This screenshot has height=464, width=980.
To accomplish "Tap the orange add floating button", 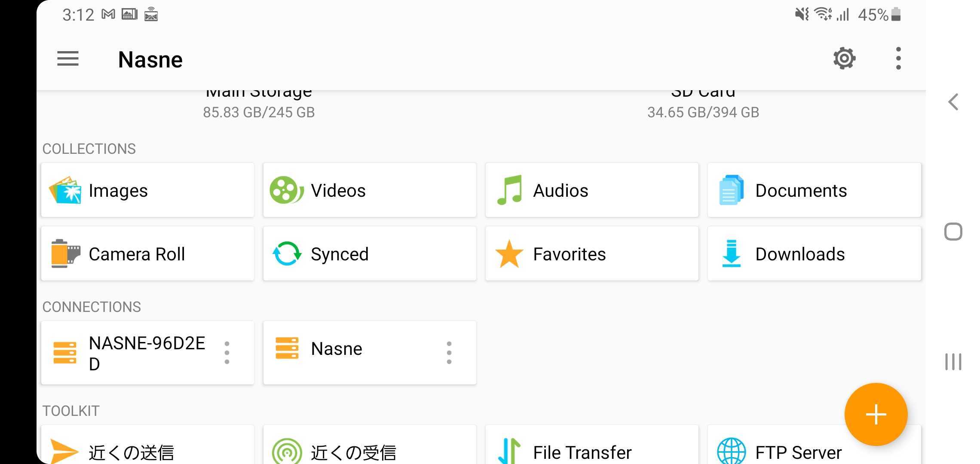I will pyautogui.click(x=876, y=415).
